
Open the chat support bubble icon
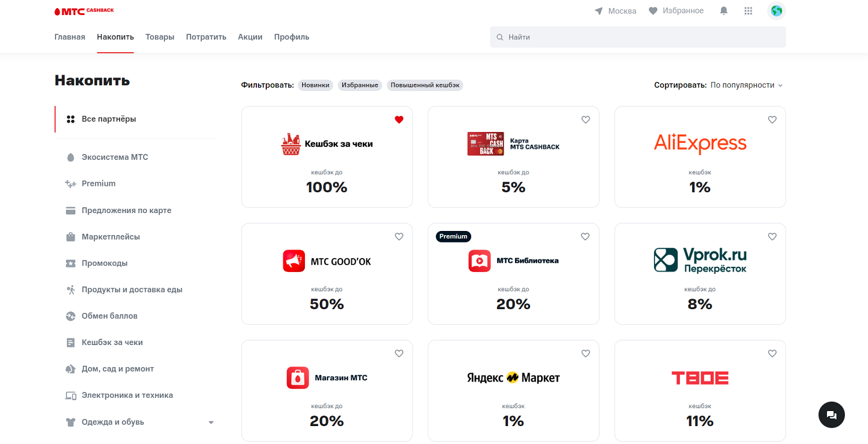(832, 414)
